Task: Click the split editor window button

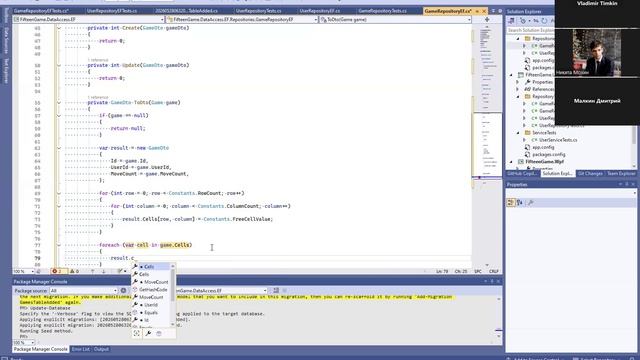Action: click(487, 19)
